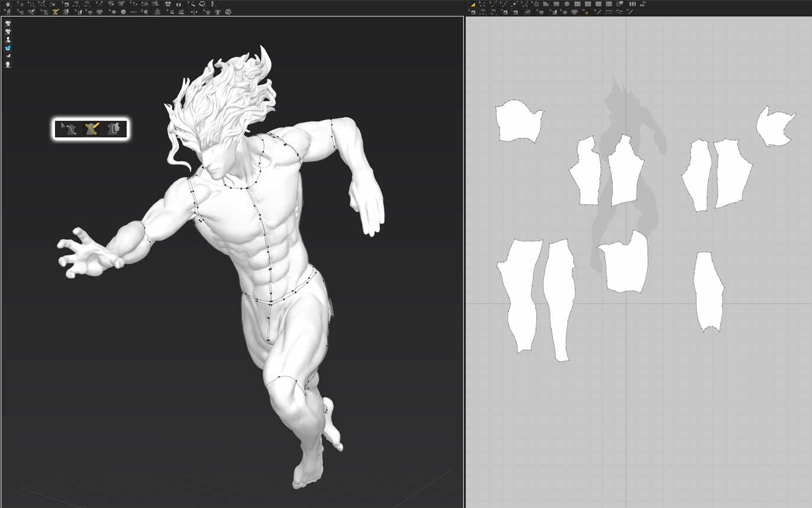
Task: Select the pattern piece in the top-left corner
Action: pos(518,121)
